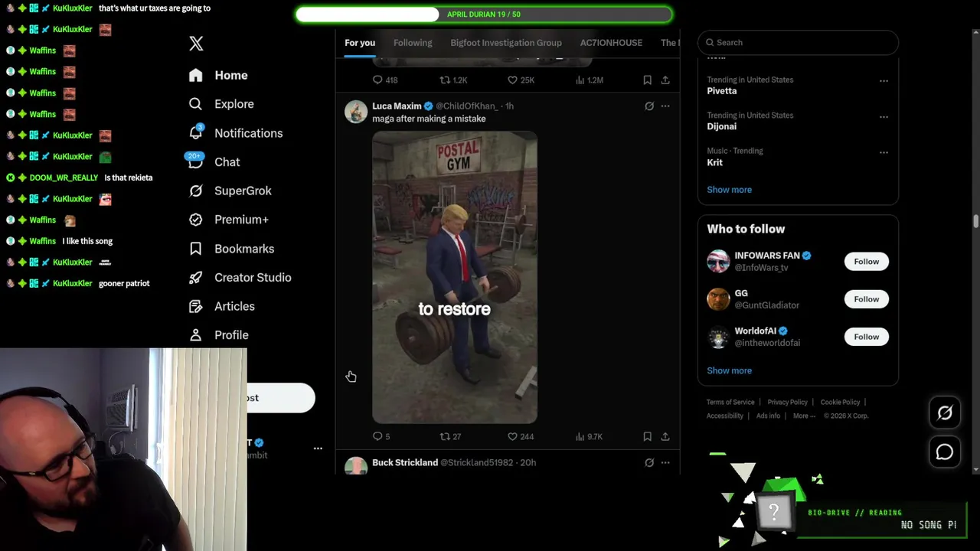This screenshot has height=551, width=980.
Task: Open Terms of Service link
Action: [730, 402]
